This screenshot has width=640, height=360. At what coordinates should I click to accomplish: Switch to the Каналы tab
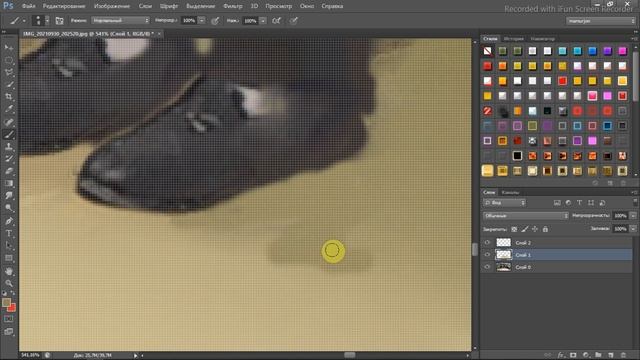point(510,192)
